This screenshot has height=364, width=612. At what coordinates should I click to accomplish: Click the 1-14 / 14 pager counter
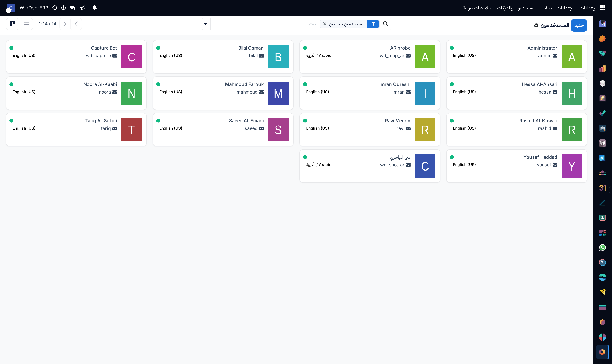47,24
